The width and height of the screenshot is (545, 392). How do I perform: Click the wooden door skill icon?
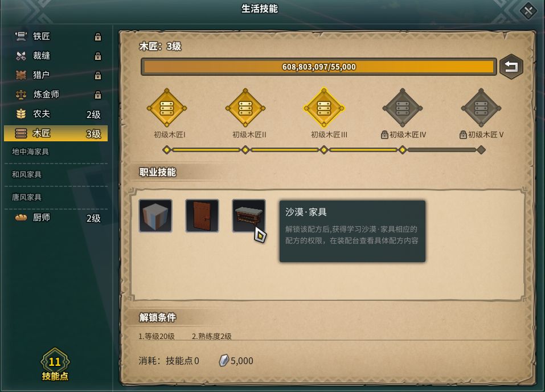tap(202, 215)
